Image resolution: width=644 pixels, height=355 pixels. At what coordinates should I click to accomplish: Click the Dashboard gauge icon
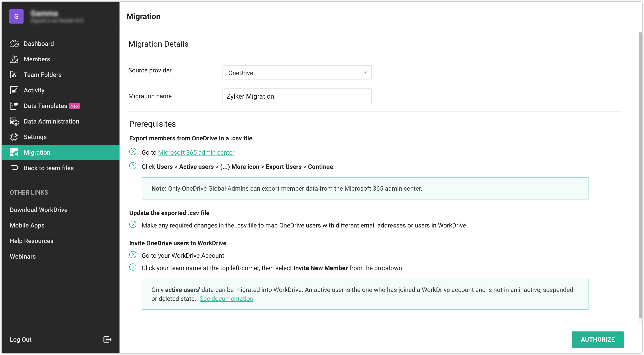click(14, 44)
